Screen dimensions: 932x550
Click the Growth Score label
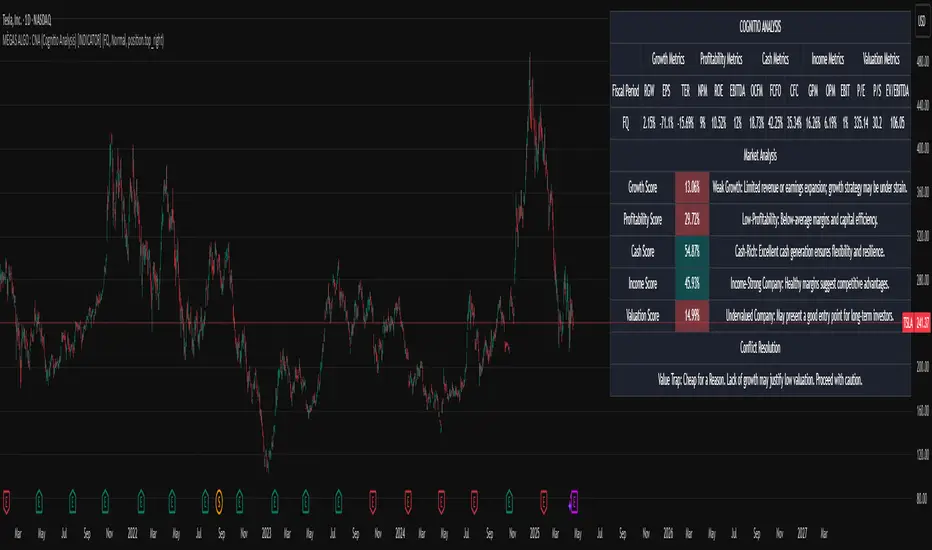click(643, 187)
